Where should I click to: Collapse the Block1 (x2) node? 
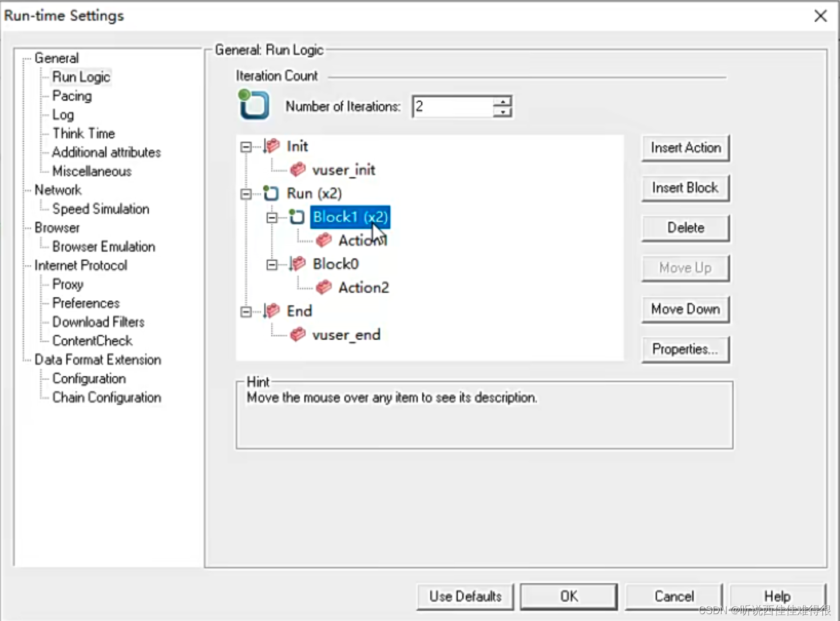pos(272,217)
